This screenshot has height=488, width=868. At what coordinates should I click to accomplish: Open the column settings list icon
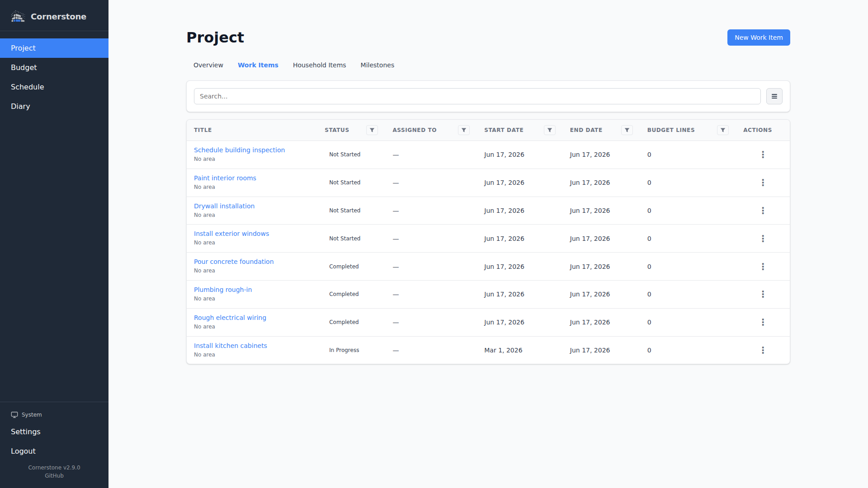[774, 96]
